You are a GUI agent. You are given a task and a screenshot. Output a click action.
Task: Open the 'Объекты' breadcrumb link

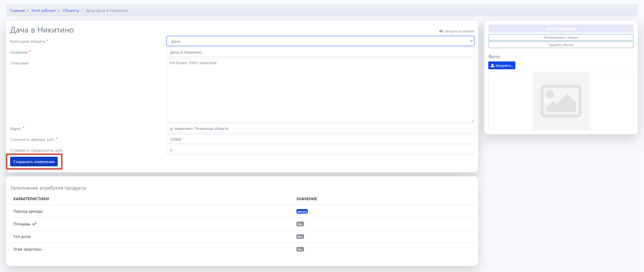click(x=71, y=11)
